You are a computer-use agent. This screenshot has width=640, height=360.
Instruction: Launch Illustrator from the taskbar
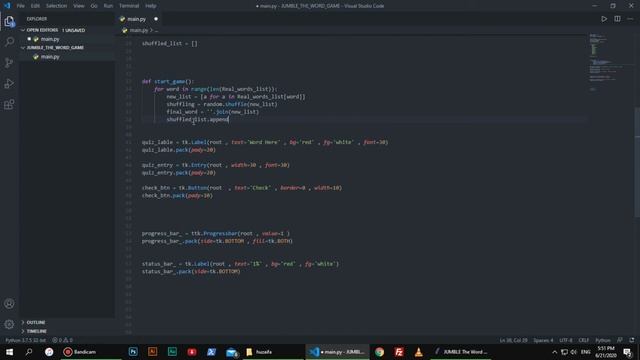pyautogui.click(x=152, y=352)
